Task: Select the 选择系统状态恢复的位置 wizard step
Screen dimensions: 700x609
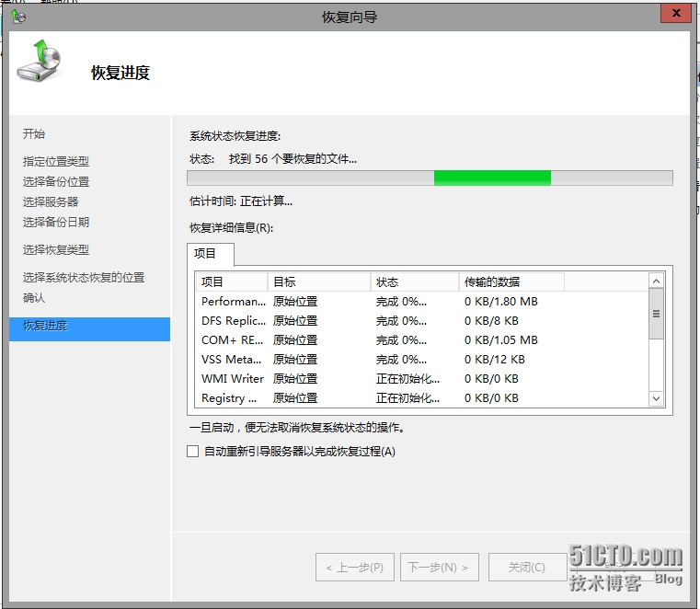Action: click(84, 277)
